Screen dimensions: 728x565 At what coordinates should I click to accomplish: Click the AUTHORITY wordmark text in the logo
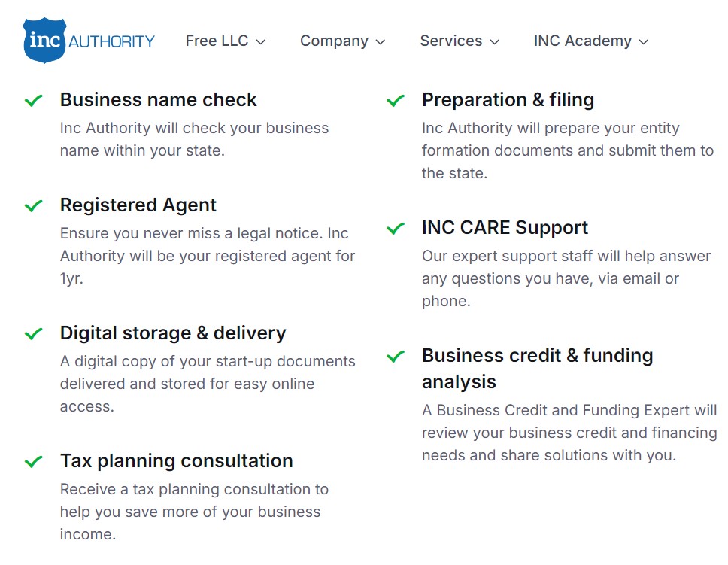coord(111,41)
